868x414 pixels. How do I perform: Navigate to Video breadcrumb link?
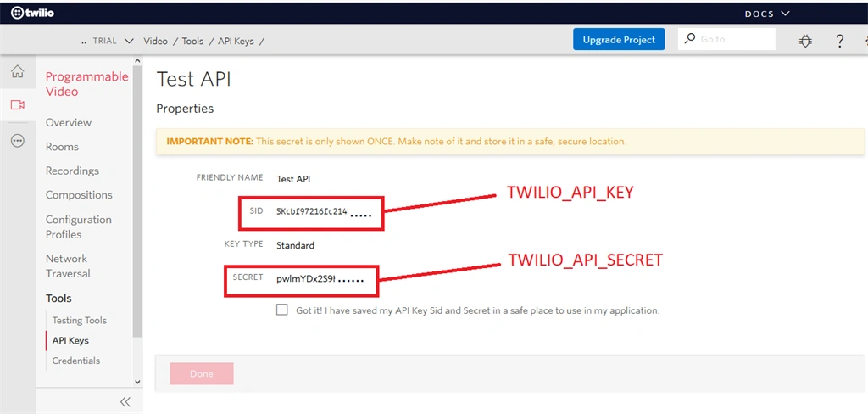[x=156, y=41]
